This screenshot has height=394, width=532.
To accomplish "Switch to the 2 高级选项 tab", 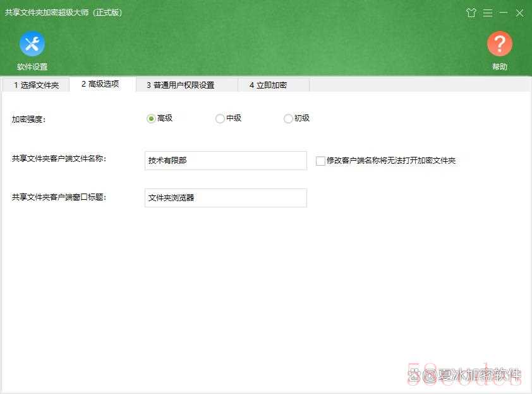I will click(100, 84).
